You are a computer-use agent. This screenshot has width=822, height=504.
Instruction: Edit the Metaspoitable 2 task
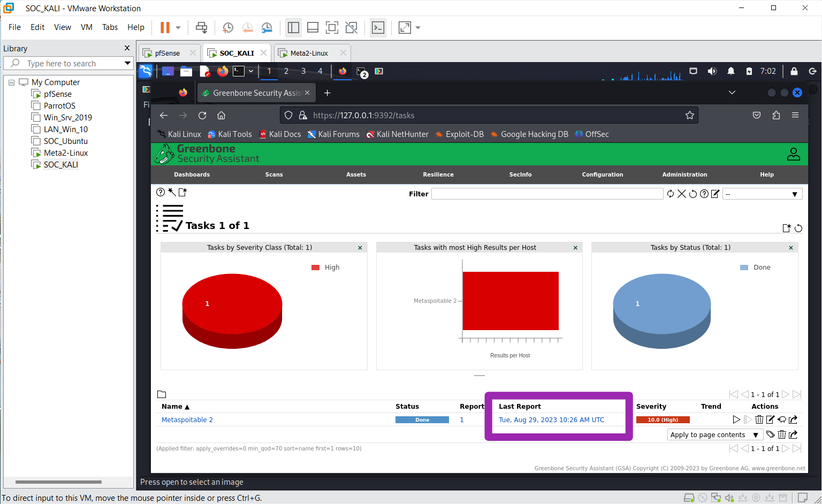point(770,419)
